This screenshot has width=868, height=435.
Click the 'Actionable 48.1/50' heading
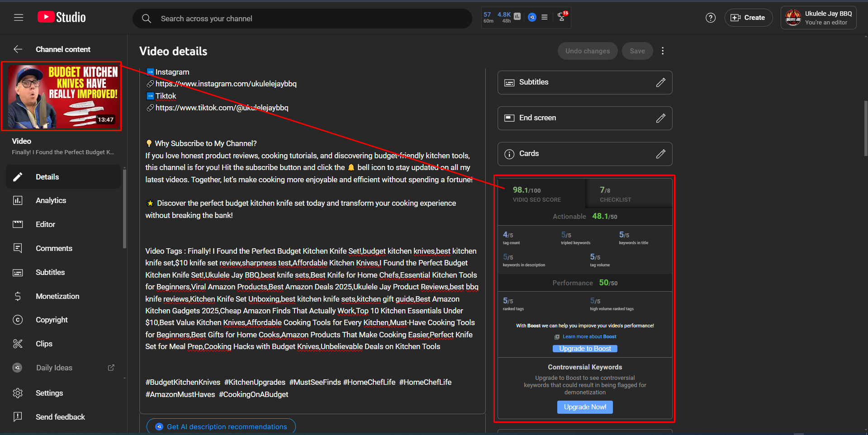click(x=585, y=216)
